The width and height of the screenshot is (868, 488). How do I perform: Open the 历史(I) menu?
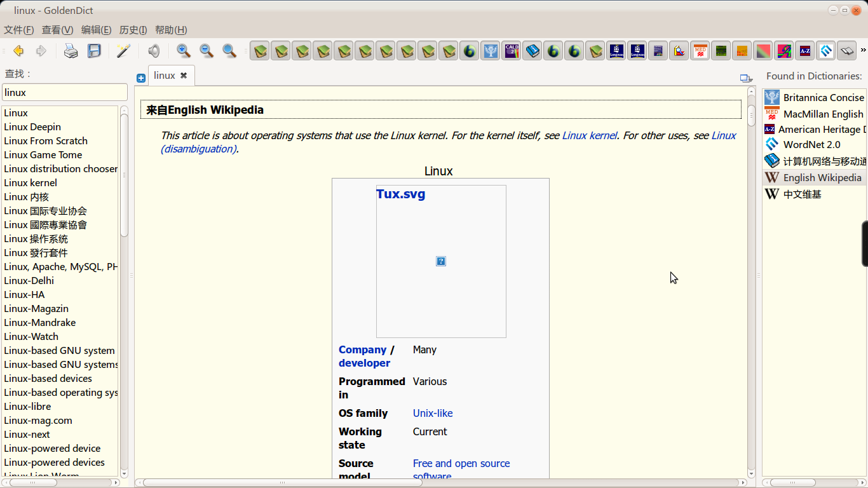133,30
